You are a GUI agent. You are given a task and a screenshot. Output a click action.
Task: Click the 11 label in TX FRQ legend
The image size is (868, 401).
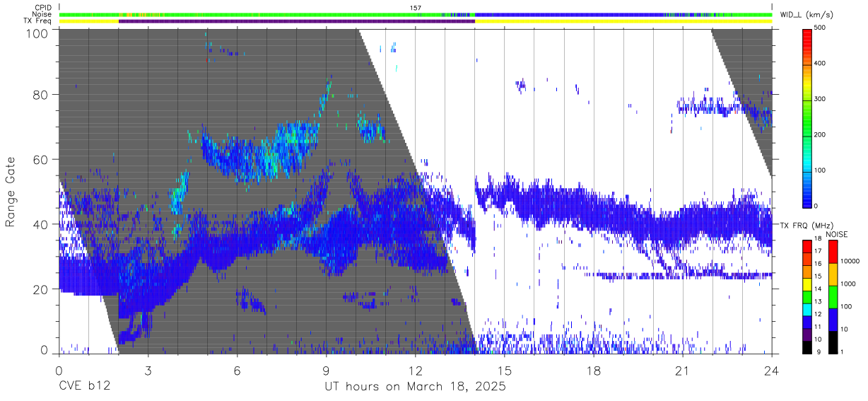(x=817, y=327)
